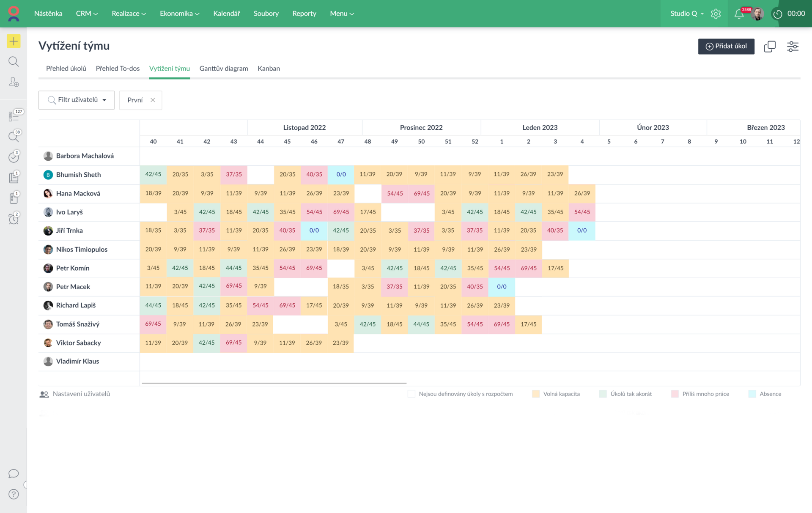Expand the Filtr uživatelů dropdown
This screenshot has width=812, height=513.
(77, 100)
